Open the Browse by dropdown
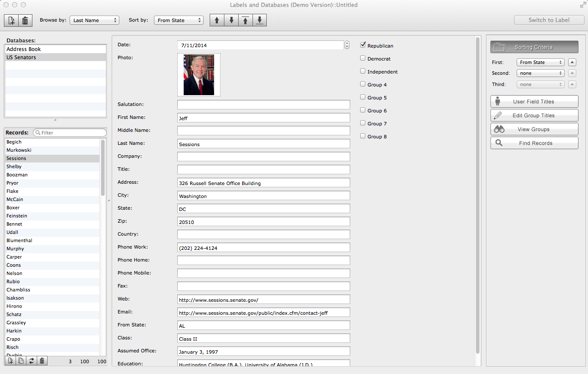This screenshot has width=588, height=374. tap(94, 20)
